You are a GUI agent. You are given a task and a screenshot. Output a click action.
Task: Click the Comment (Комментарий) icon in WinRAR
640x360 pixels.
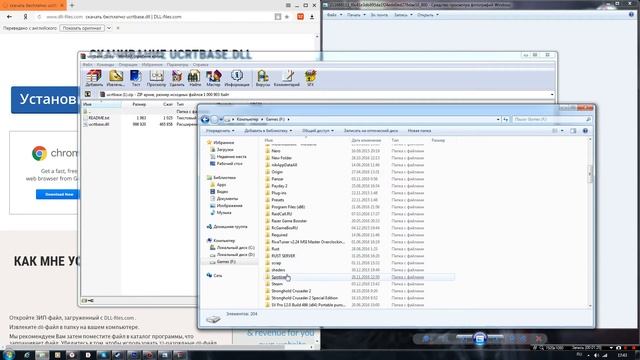pos(287,78)
